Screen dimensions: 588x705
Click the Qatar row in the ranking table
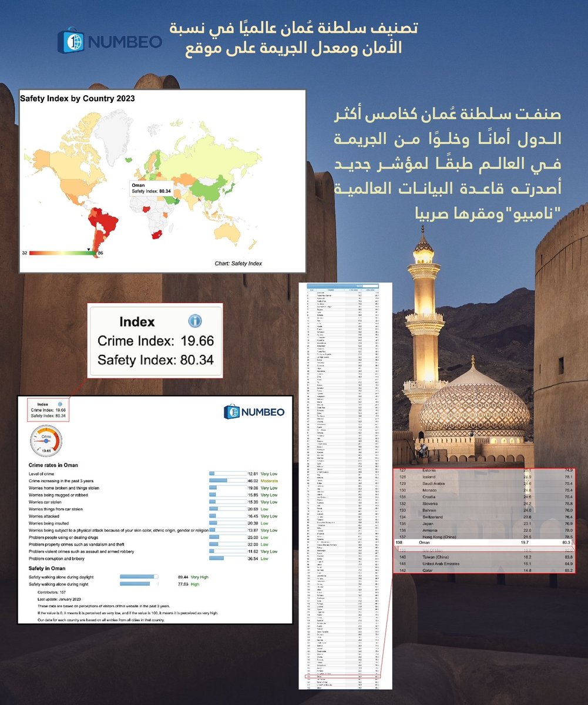pyautogui.click(x=485, y=570)
